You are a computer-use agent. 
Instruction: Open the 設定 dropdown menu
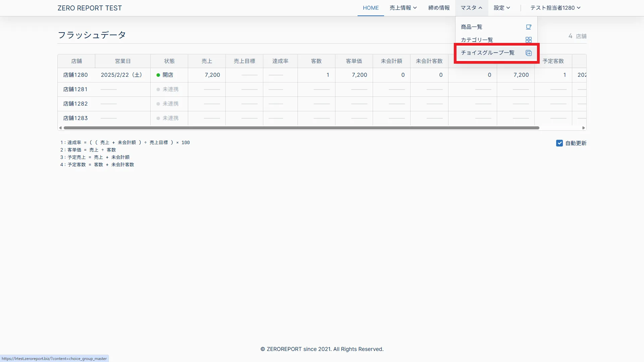(502, 8)
